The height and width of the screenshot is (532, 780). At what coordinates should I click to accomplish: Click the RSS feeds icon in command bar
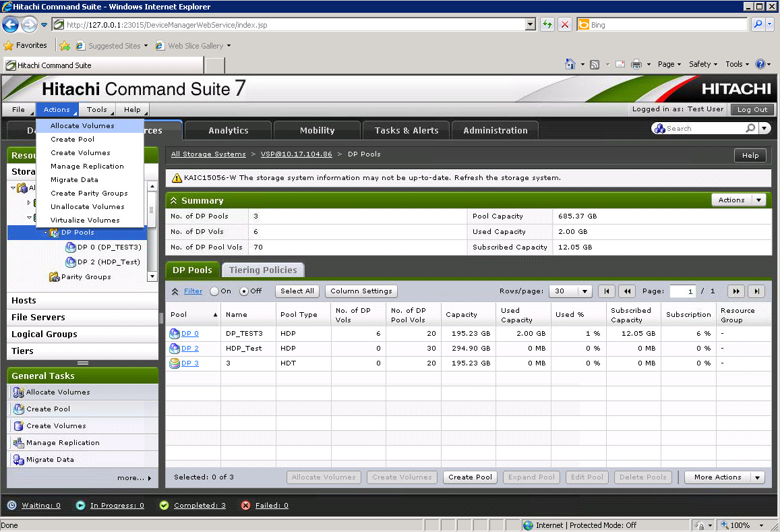tap(595, 65)
